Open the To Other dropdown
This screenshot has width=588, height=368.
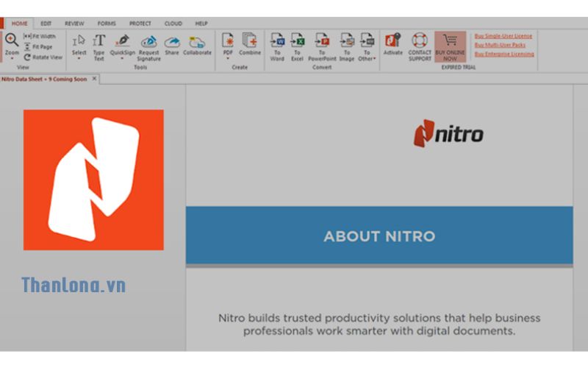coord(374,59)
